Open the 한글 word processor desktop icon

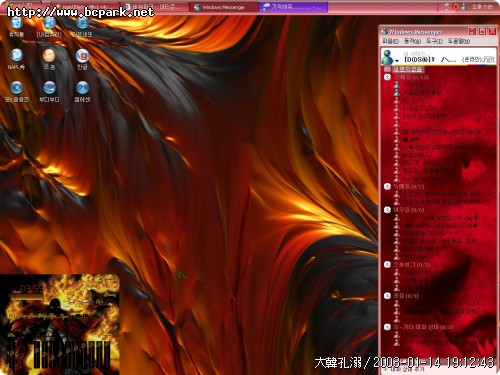coord(82,60)
